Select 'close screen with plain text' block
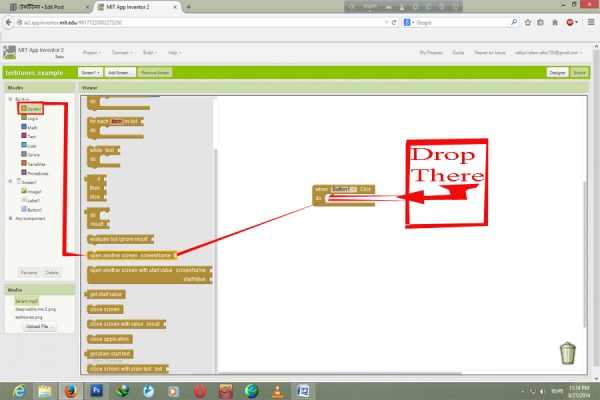 127,369
